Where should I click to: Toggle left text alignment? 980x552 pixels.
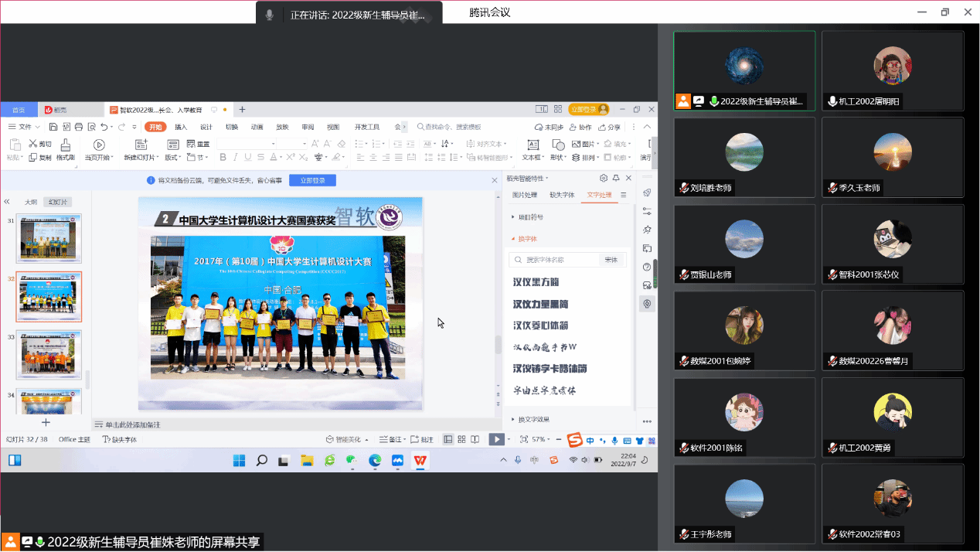360,158
